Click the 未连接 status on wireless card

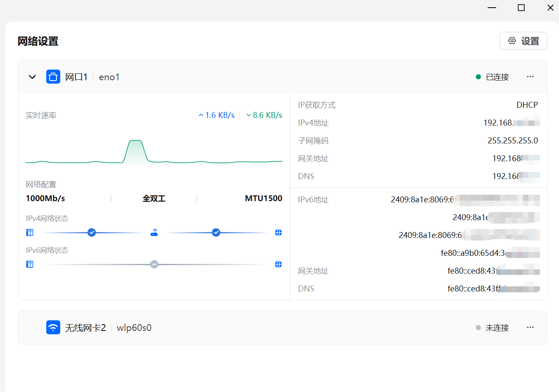497,328
